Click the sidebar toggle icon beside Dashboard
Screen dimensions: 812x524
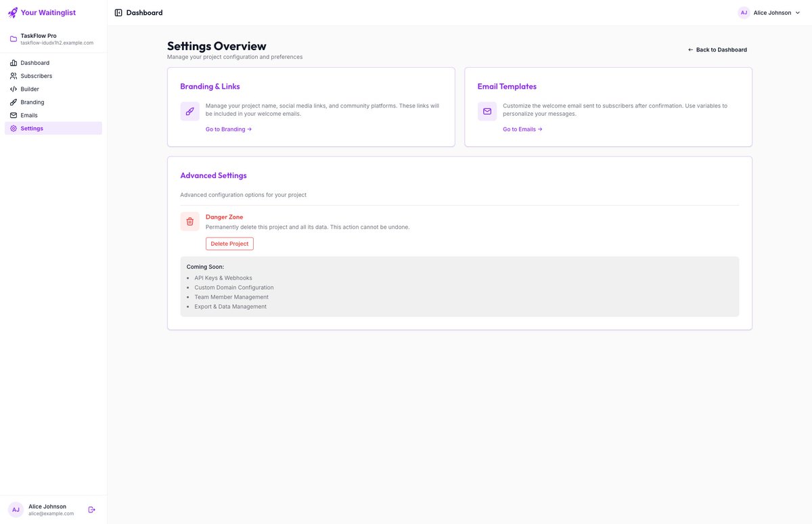[x=118, y=13]
